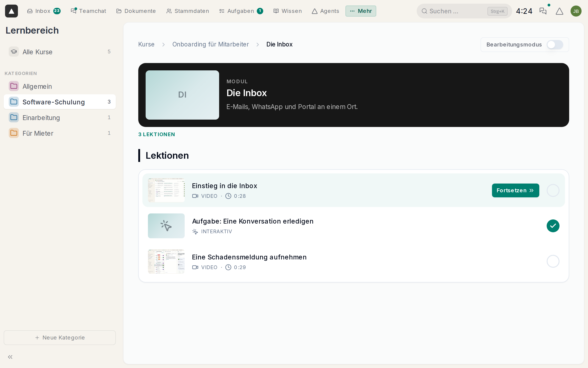Go to Dokumente in the top navigation

136,11
